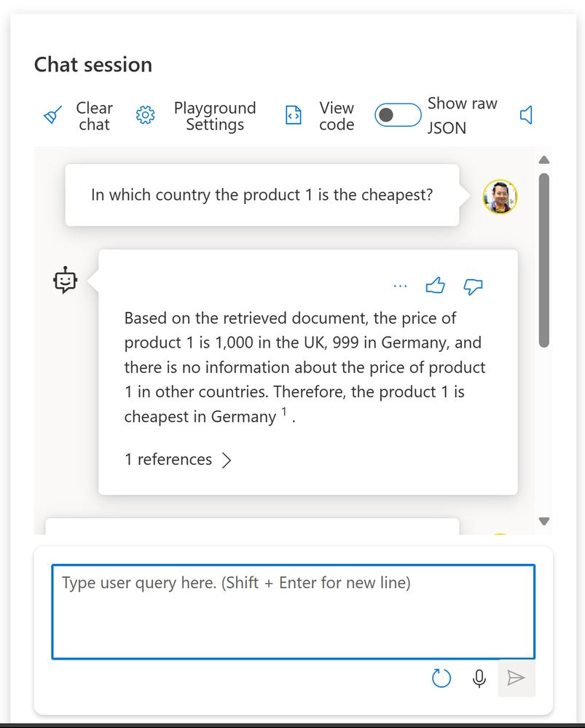Image resolution: width=585 pixels, height=728 pixels.
Task: Open the Playground Settings label
Action: click(x=215, y=116)
